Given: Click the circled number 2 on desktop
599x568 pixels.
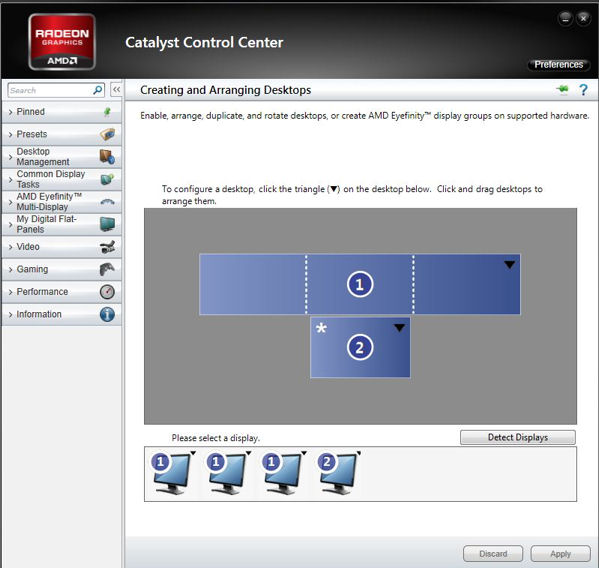Looking at the screenshot, I should click(x=360, y=348).
